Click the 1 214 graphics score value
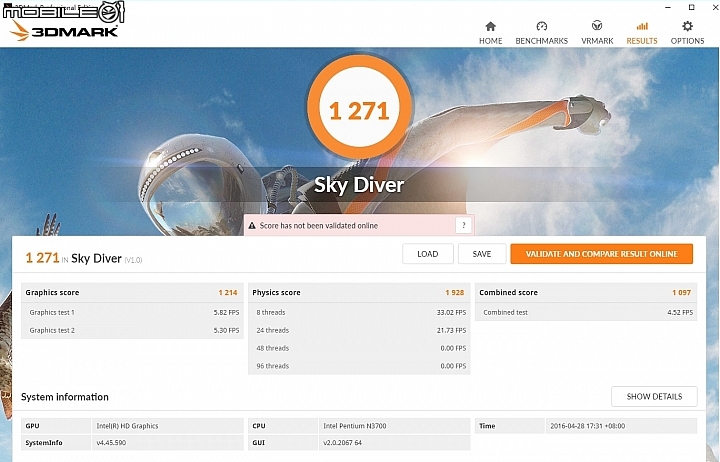 [x=228, y=293]
